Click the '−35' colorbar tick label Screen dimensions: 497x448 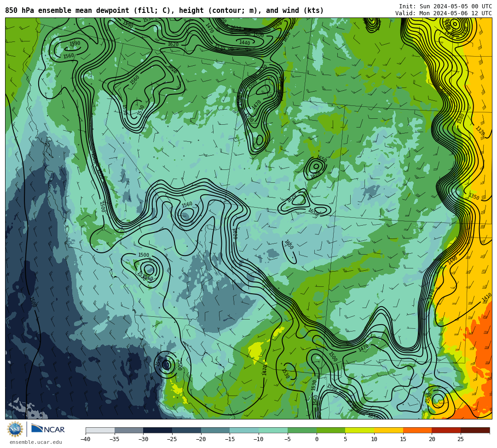114,439
